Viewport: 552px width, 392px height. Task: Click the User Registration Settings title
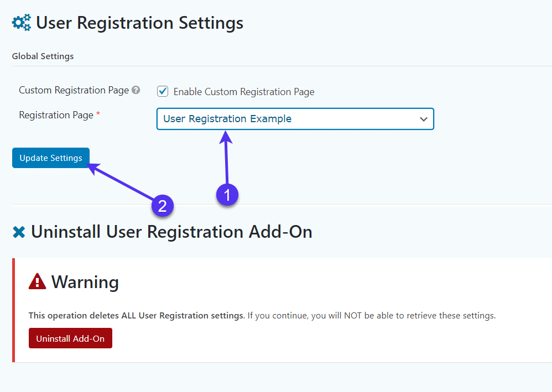pos(139,23)
